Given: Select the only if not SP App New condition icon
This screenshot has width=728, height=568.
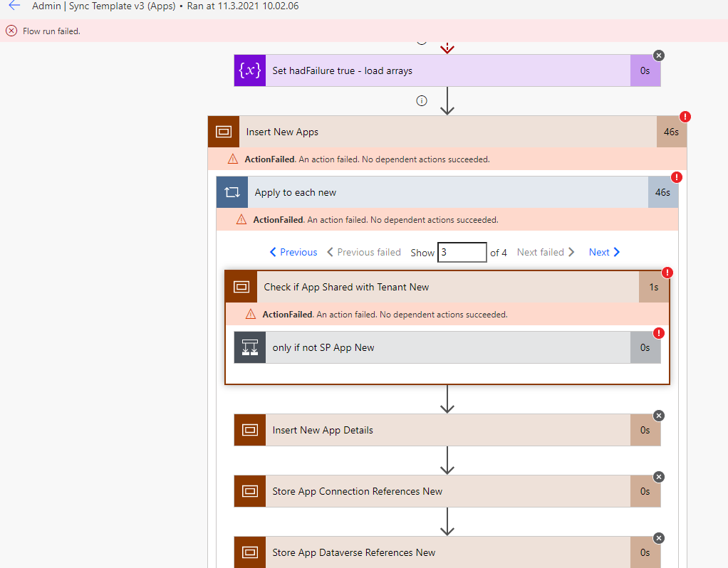Looking at the screenshot, I should pos(249,347).
